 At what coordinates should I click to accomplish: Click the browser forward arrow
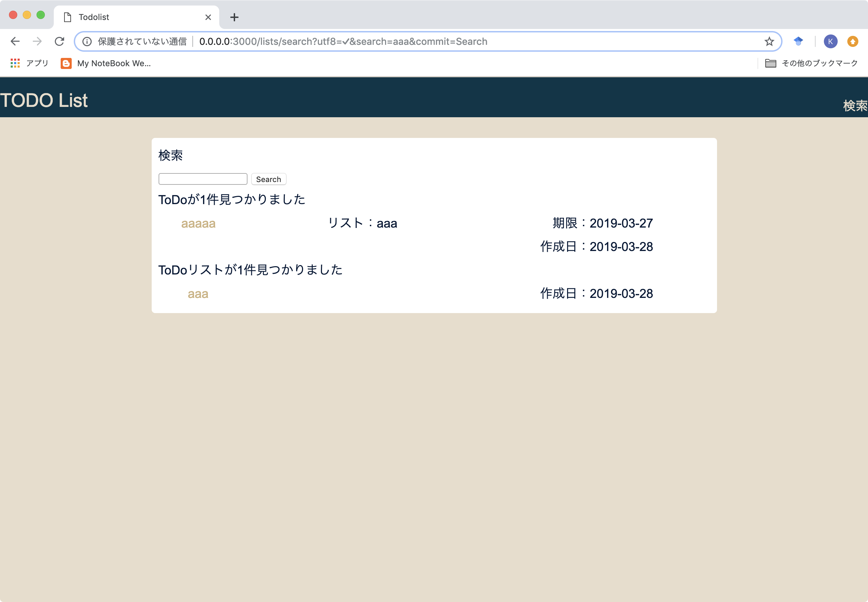coord(37,41)
